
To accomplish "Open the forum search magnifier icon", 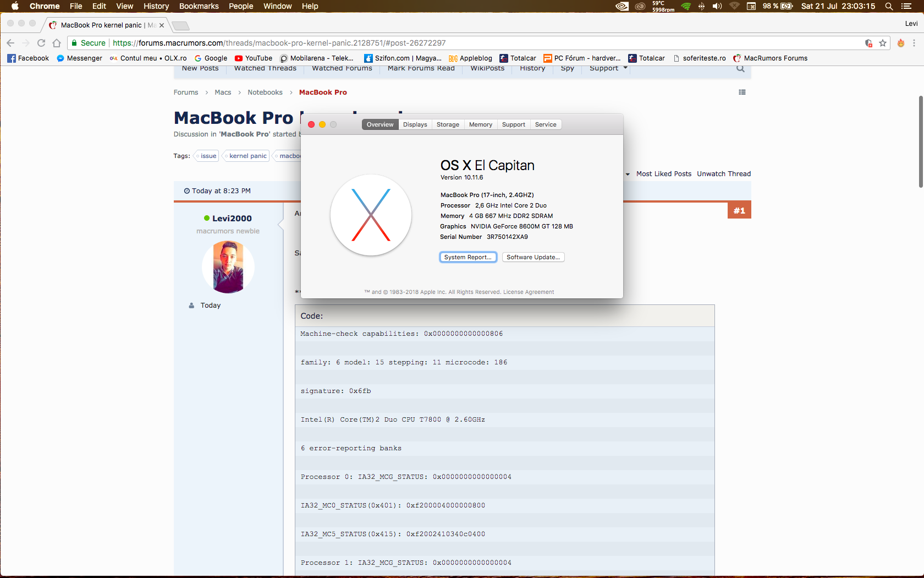I will (x=740, y=68).
